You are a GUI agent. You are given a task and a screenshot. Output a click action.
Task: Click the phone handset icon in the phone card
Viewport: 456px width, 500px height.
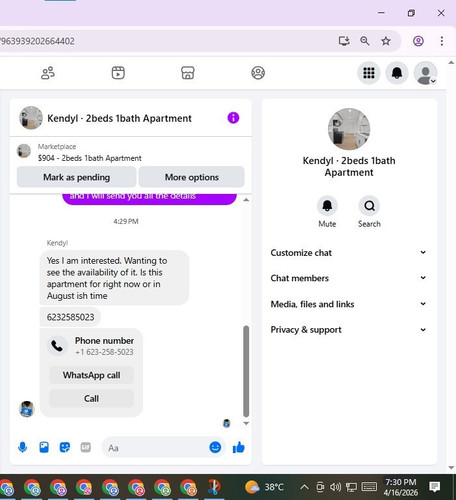coord(57,346)
